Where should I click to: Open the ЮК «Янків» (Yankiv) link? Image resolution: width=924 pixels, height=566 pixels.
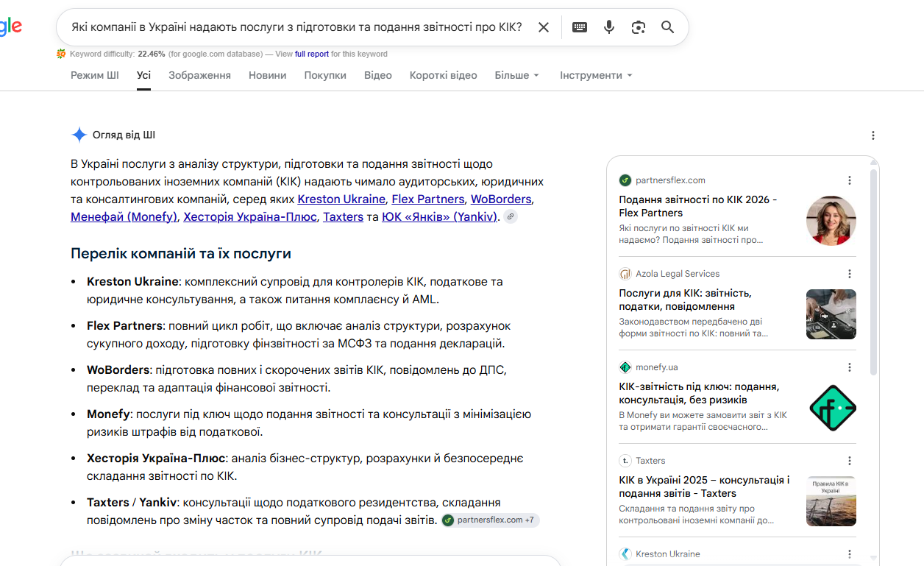pyautogui.click(x=440, y=216)
